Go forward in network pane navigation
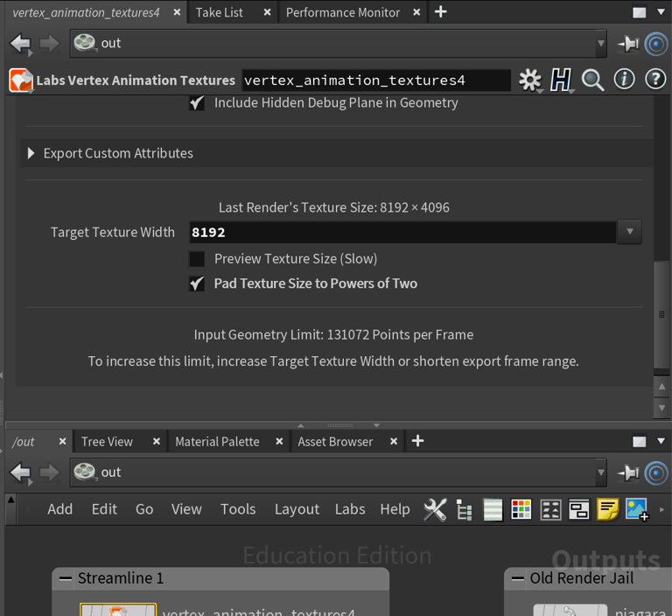672x616 pixels. point(50,472)
